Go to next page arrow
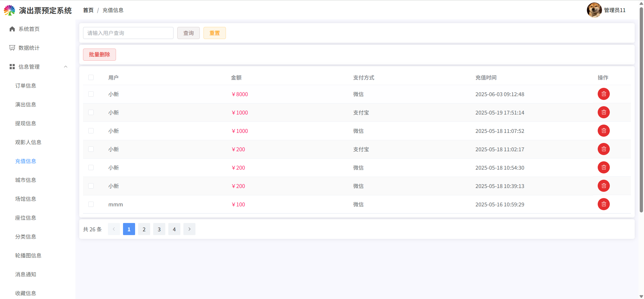 (189, 229)
